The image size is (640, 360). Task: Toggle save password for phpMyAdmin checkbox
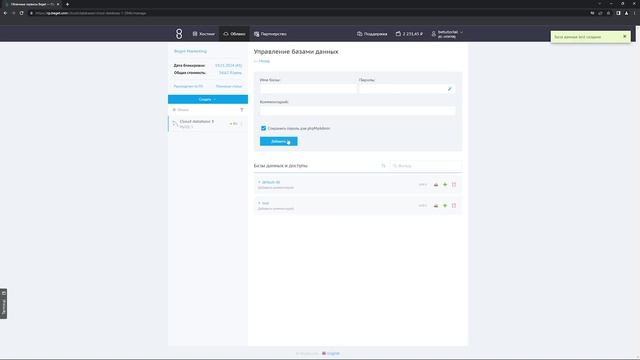click(x=263, y=128)
